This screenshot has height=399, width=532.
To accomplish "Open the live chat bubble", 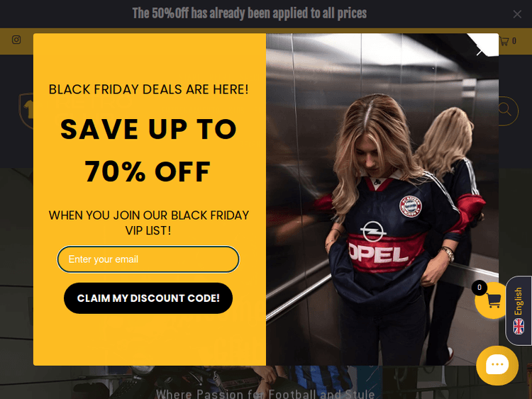I will [x=497, y=365].
